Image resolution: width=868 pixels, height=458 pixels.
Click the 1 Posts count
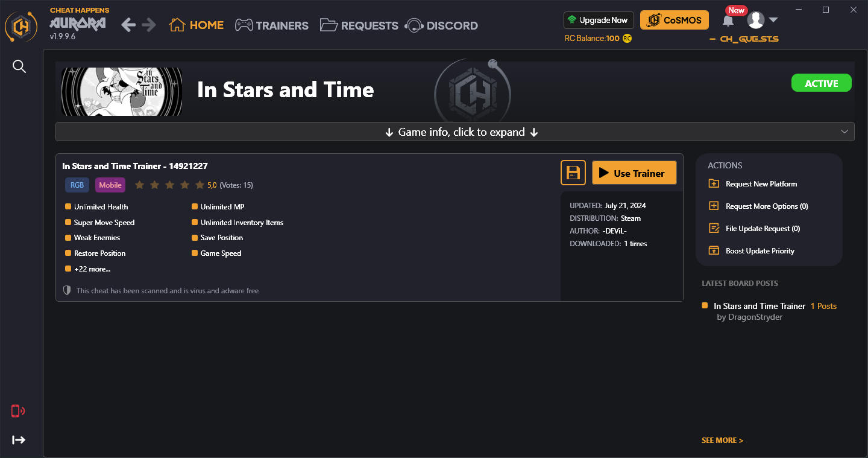tap(823, 306)
